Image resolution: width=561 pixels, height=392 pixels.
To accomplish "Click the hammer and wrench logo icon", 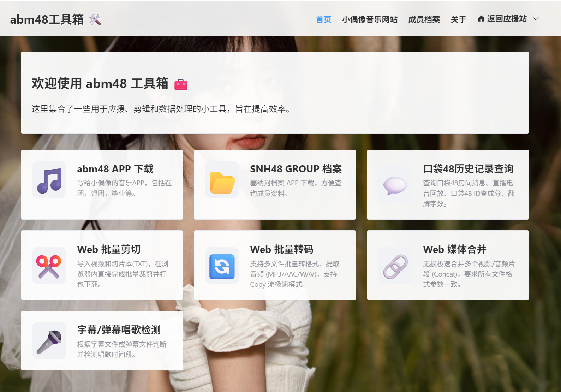I will point(95,19).
